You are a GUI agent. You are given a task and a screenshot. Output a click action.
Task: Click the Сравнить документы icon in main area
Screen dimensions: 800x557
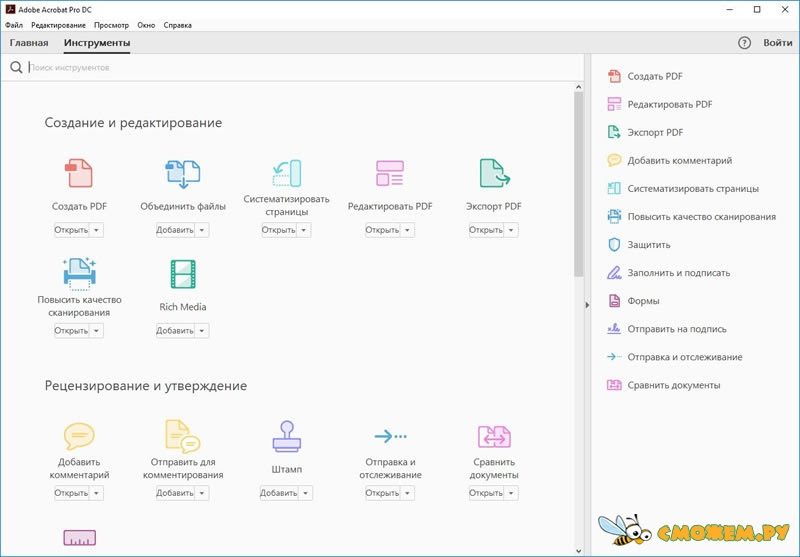[x=494, y=437]
